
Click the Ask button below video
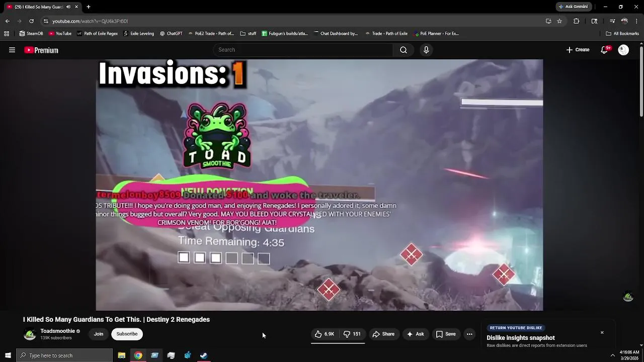coord(416,334)
